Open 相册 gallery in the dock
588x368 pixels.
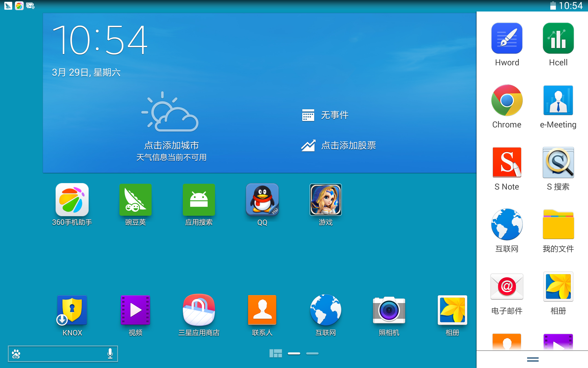pyautogui.click(x=452, y=310)
